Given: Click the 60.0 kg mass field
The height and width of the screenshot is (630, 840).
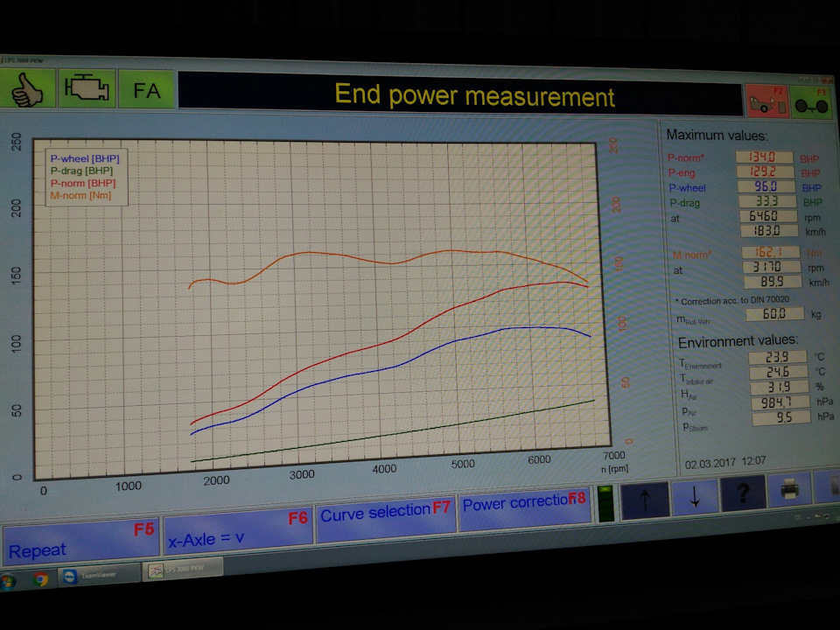Looking at the screenshot, I should (x=774, y=313).
